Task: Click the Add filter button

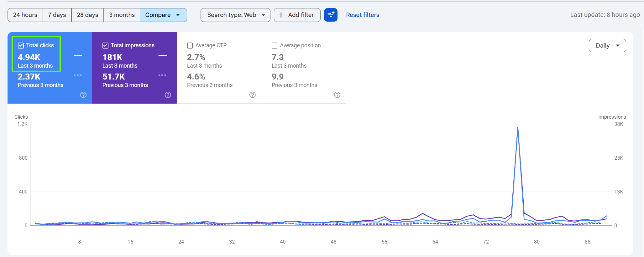Action: click(297, 15)
